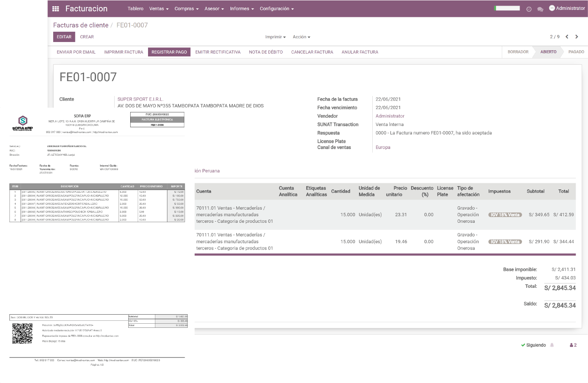Click the EDITAR button
Screen dimensions: 588x383
point(64,37)
